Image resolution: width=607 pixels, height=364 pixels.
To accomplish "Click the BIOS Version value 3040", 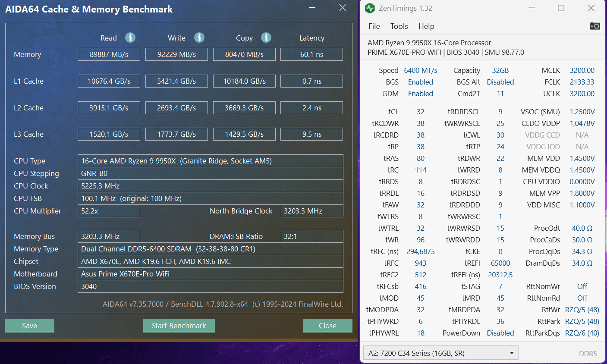I will (x=211, y=286).
